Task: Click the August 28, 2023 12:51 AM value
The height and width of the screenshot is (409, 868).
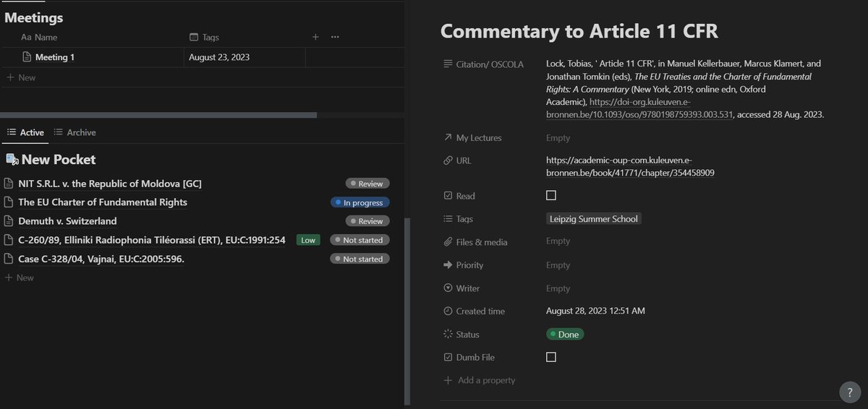Action: coord(595,311)
